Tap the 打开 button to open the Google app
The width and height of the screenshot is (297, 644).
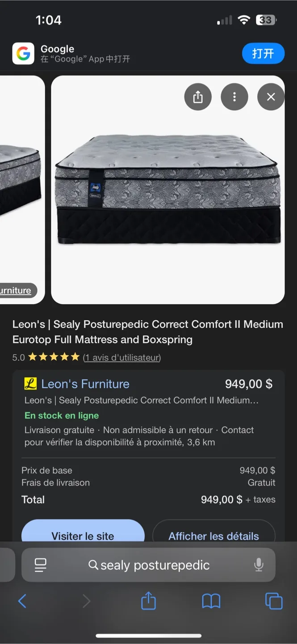[x=263, y=53]
